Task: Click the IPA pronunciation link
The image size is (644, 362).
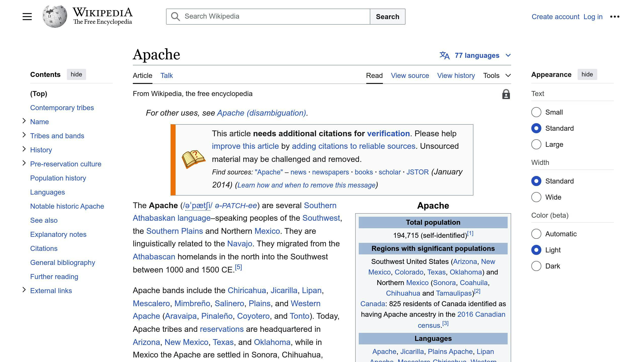Action: [x=198, y=205]
